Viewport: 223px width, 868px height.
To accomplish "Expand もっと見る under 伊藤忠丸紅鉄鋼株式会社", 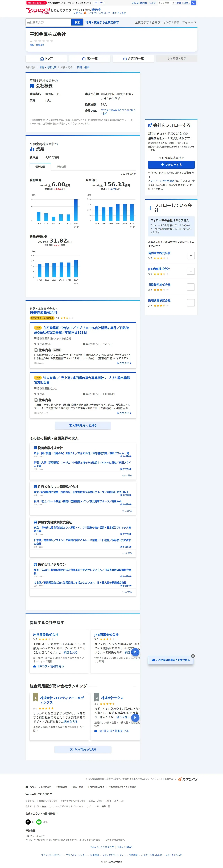I will 127,553.
